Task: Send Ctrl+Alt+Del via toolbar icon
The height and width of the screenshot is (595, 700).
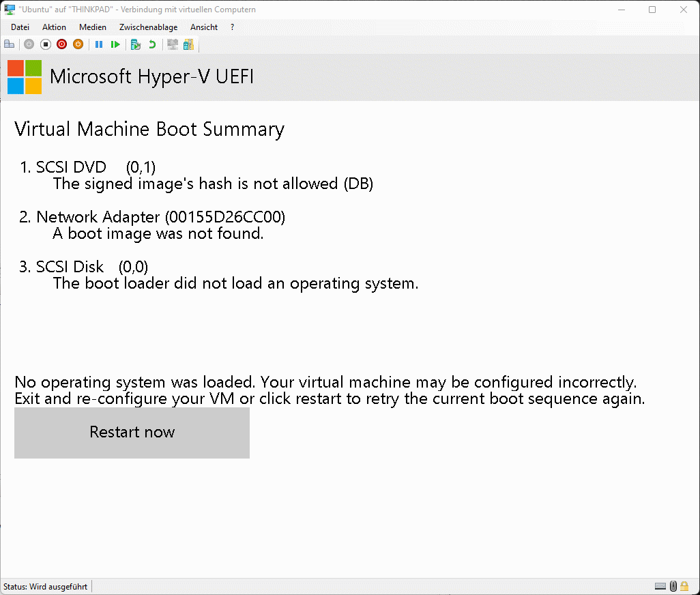Action: click(10, 44)
